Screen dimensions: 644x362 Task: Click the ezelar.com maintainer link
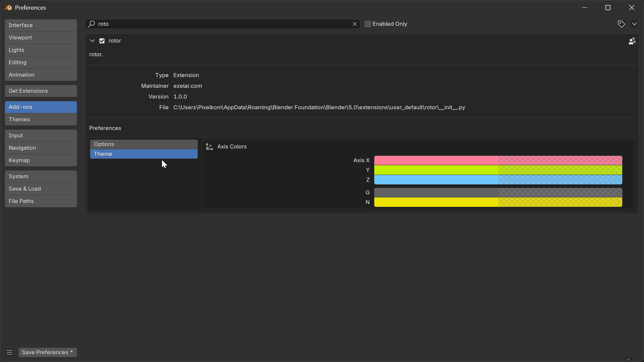point(187,86)
